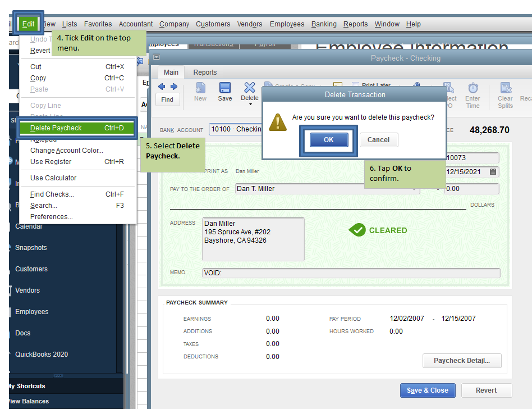Open the Employees menu
Screen dimensions: 532x409
pos(287,24)
